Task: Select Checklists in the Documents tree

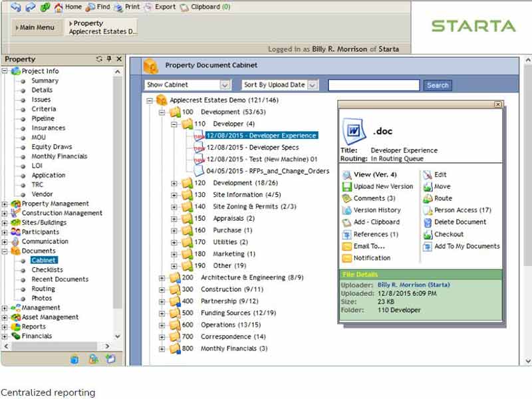Action: [x=47, y=270]
